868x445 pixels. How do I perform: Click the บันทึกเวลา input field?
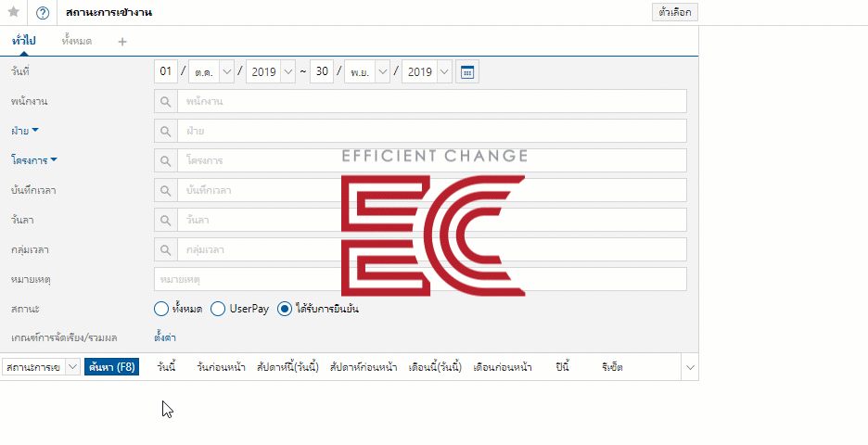[432, 190]
